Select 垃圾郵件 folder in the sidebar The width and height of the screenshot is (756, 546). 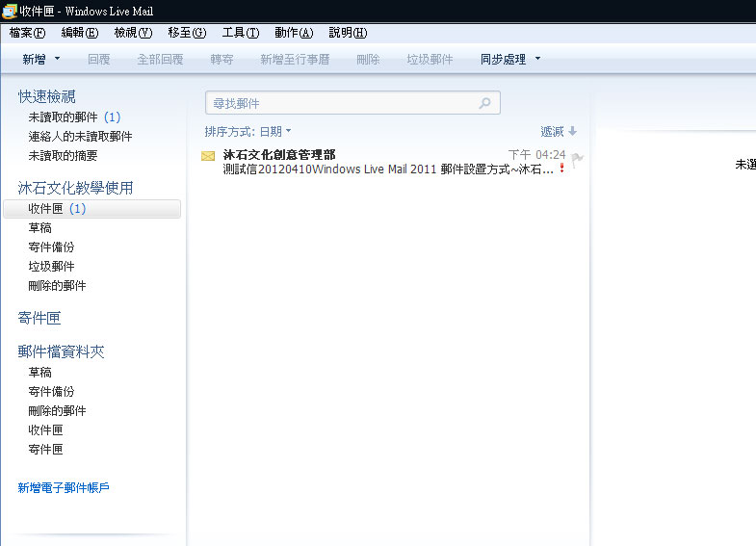[51, 267]
